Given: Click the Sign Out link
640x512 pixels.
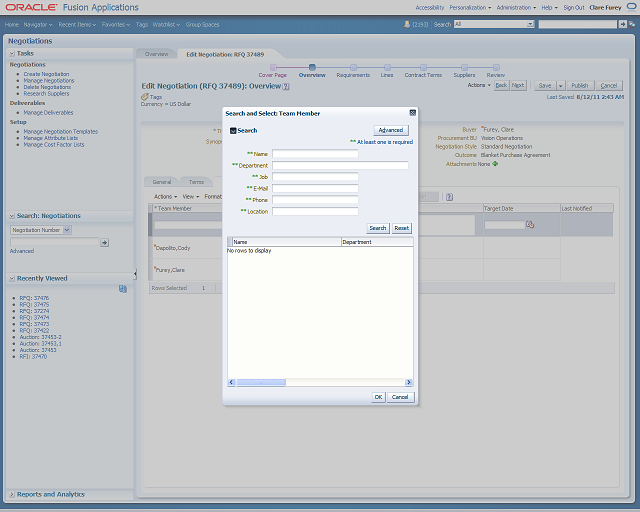Looking at the screenshot, I should point(574,7).
